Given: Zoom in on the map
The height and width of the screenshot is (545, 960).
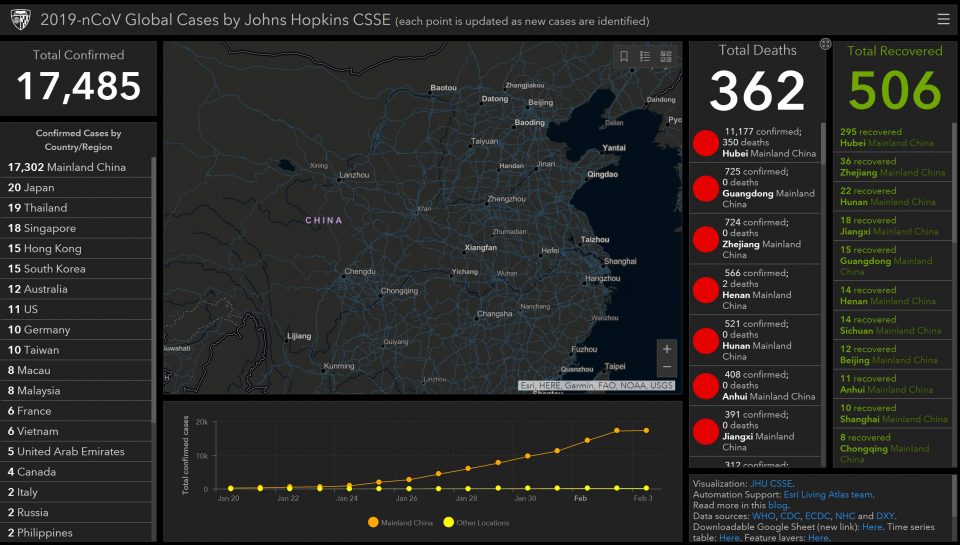Looking at the screenshot, I should 667,349.
